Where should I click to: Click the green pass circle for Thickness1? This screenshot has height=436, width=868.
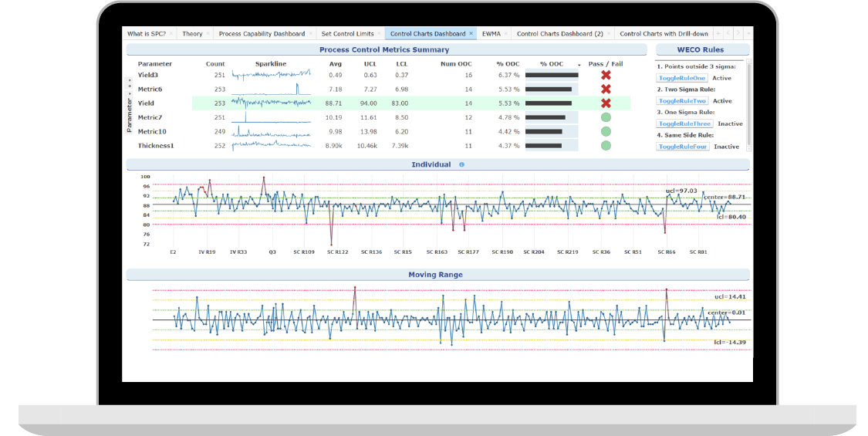(606, 146)
